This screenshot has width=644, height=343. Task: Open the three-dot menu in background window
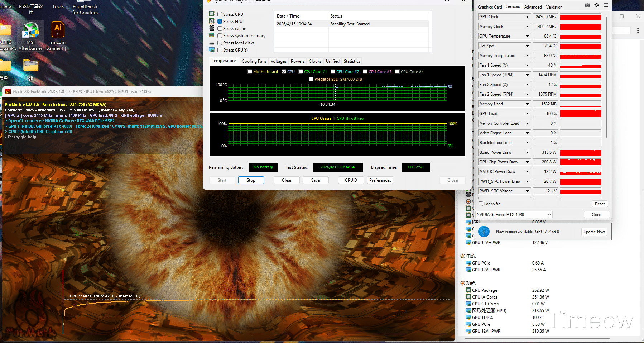click(638, 30)
